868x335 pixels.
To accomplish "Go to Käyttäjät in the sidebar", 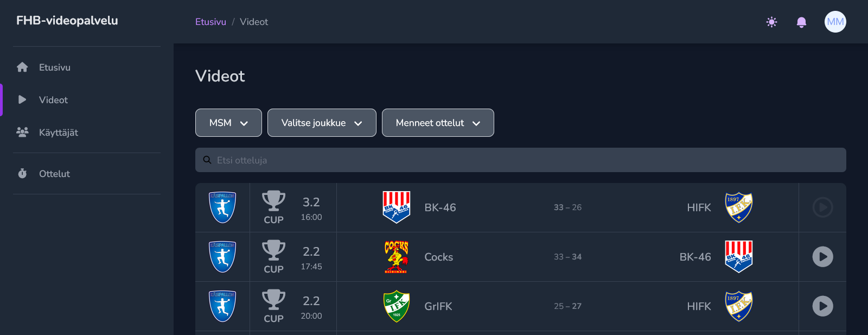I will tap(58, 132).
